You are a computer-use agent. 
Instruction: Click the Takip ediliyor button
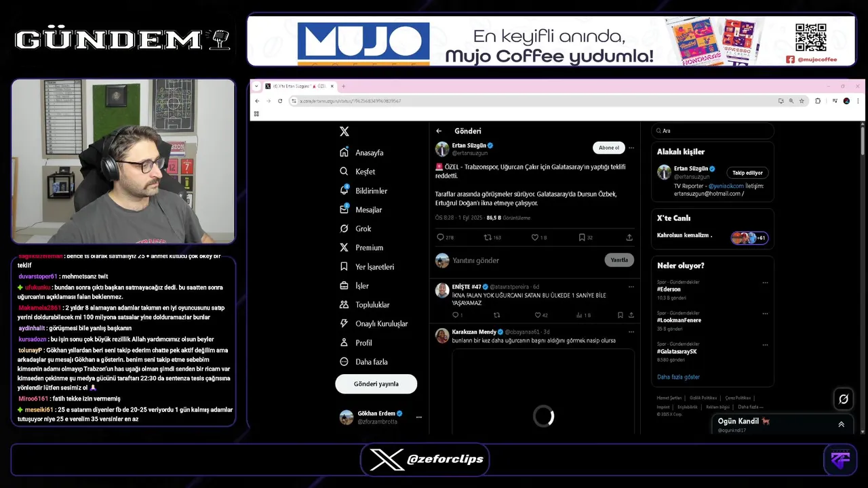pos(747,173)
